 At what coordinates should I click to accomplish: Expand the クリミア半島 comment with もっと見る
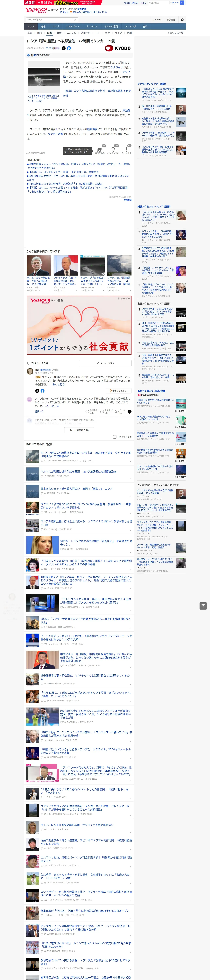click(x=53, y=406)
